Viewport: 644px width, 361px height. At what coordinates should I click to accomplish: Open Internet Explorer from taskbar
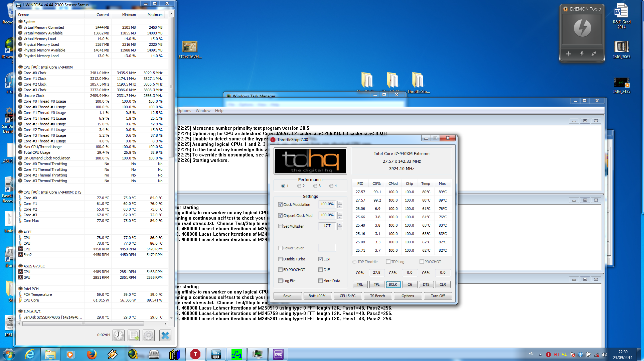(30, 354)
